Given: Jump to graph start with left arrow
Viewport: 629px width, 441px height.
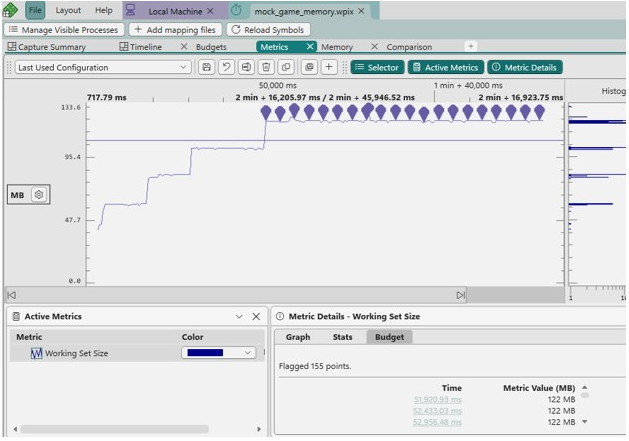Looking at the screenshot, I should click(12, 295).
